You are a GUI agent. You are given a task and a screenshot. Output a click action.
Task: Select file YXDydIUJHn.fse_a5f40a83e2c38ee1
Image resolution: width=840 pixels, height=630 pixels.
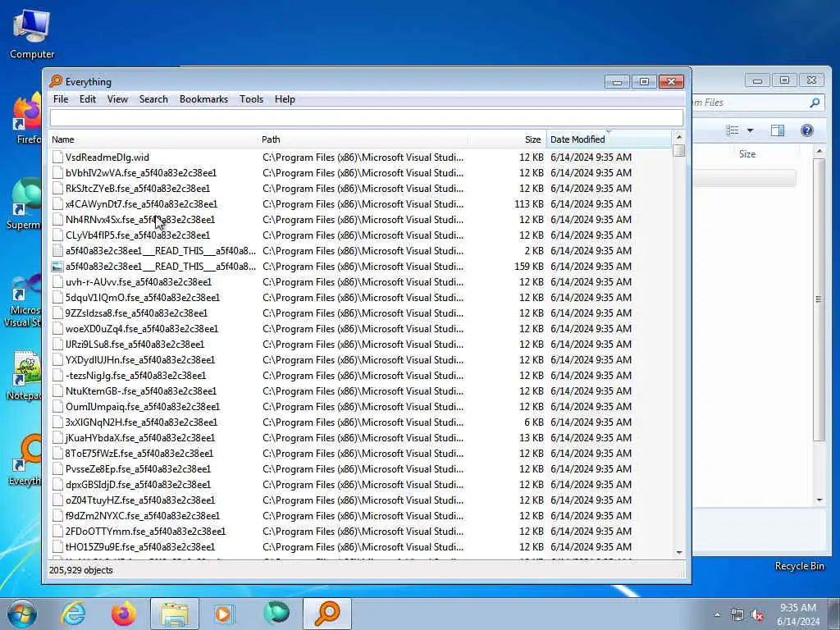[x=140, y=359]
